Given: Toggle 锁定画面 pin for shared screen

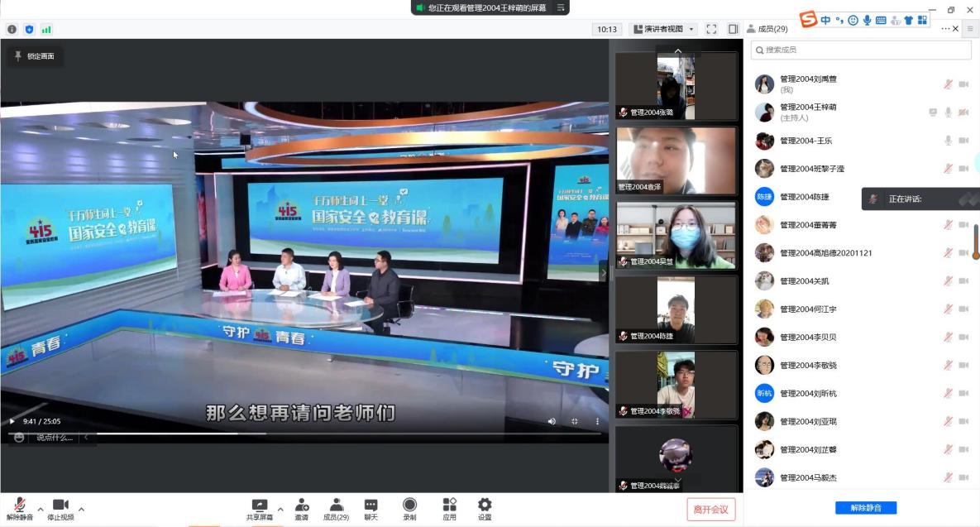Looking at the screenshot, I should coord(33,56).
